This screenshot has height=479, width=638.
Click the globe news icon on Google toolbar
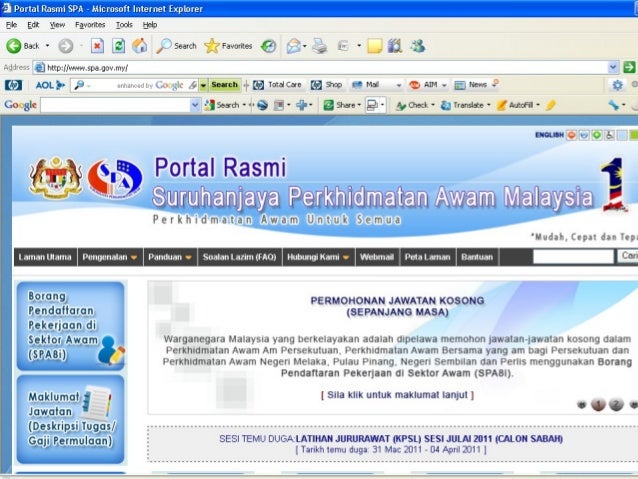point(262,105)
